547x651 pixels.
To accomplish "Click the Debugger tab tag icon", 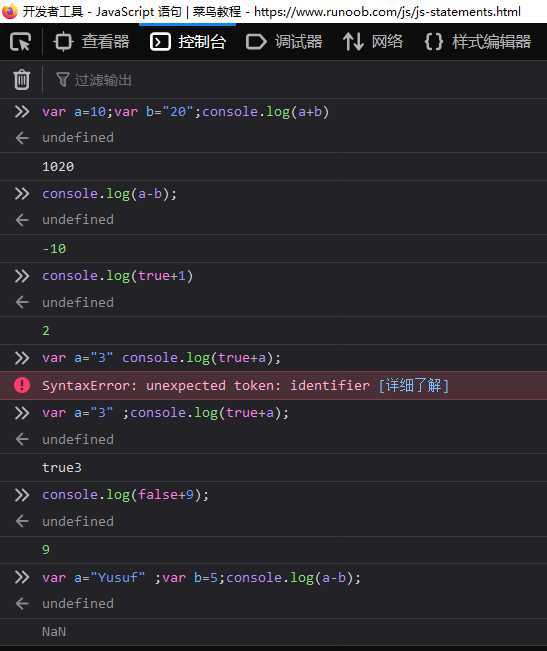I will (256, 42).
